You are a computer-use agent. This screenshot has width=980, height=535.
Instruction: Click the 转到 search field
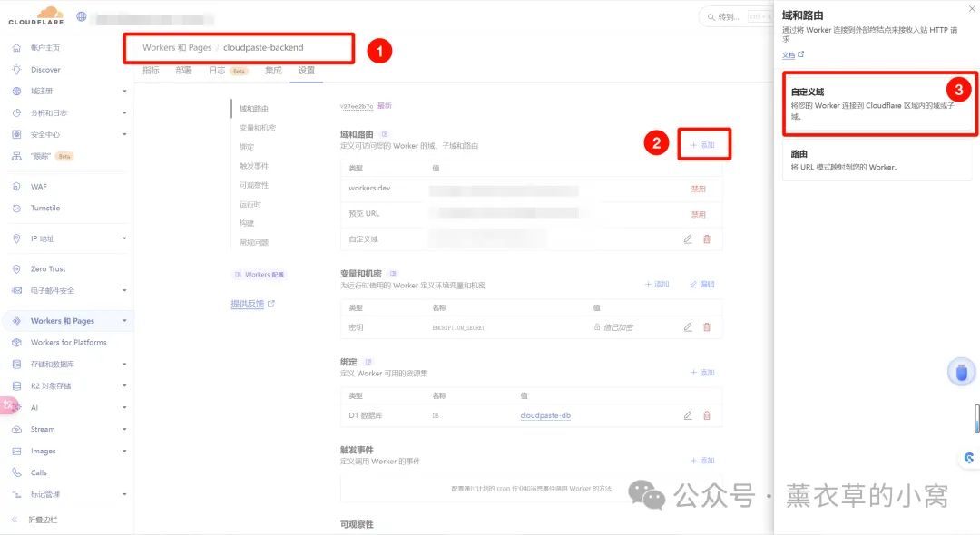(735, 17)
